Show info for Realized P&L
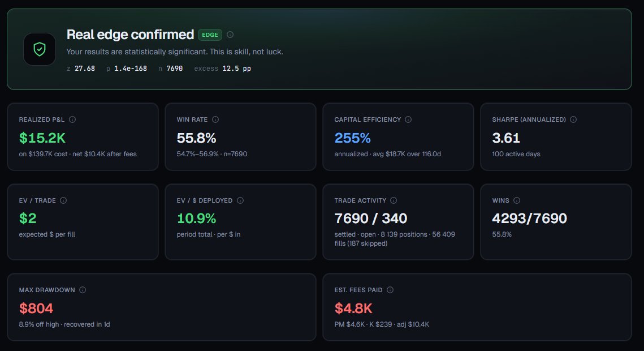644x351 pixels. click(x=72, y=119)
